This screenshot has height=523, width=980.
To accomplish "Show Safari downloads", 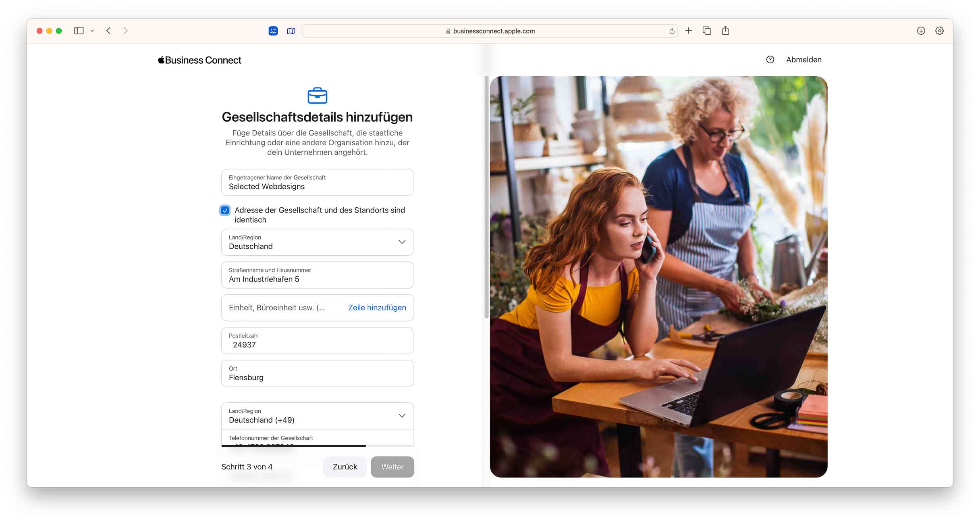I will point(921,31).
